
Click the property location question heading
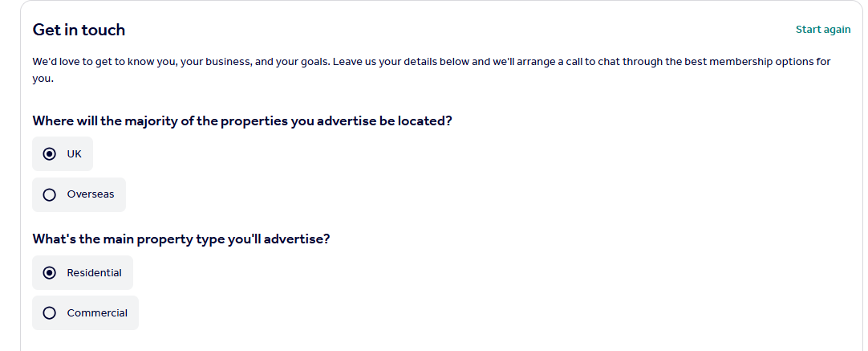(242, 121)
